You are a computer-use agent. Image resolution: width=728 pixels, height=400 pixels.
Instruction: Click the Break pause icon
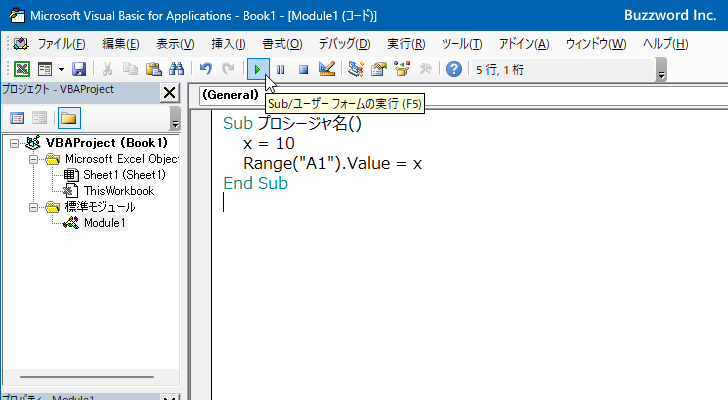pos(280,69)
